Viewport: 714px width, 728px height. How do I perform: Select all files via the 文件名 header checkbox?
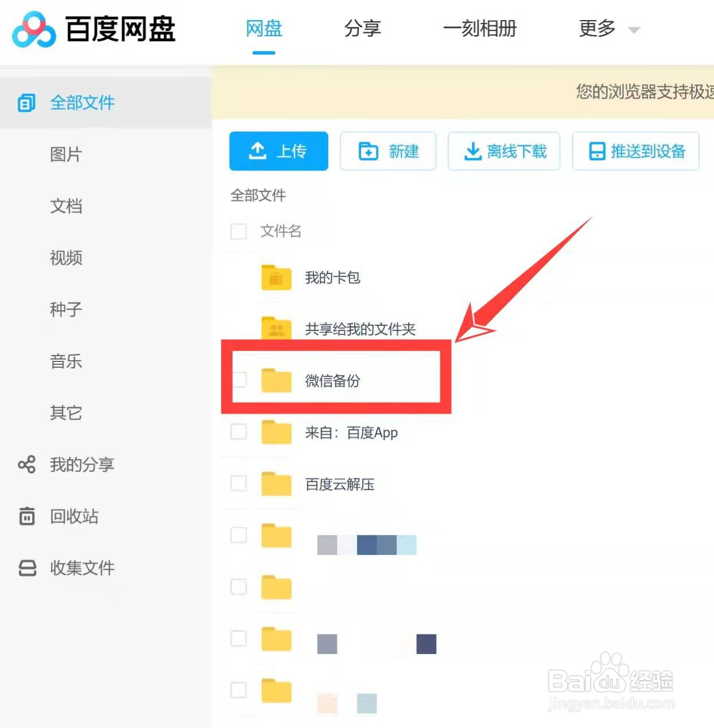(239, 231)
